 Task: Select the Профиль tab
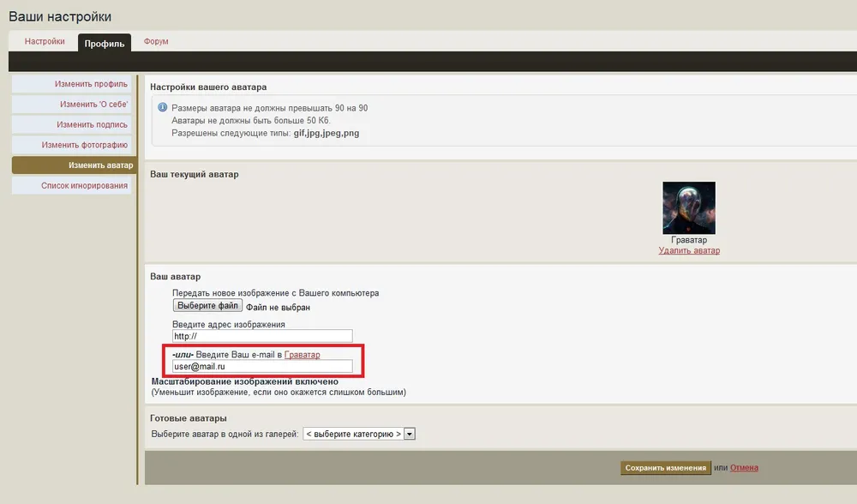pyautogui.click(x=105, y=43)
